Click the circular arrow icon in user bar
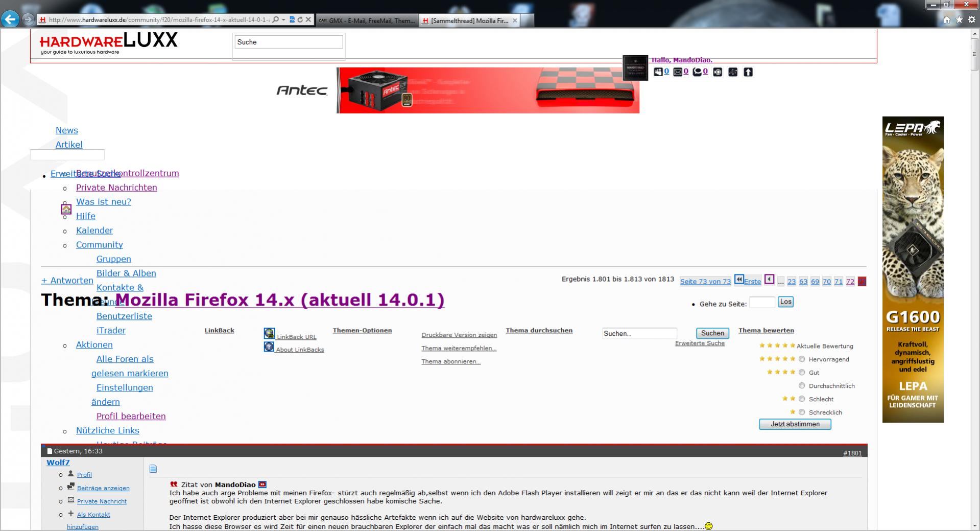The image size is (980, 531). coord(718,72)
